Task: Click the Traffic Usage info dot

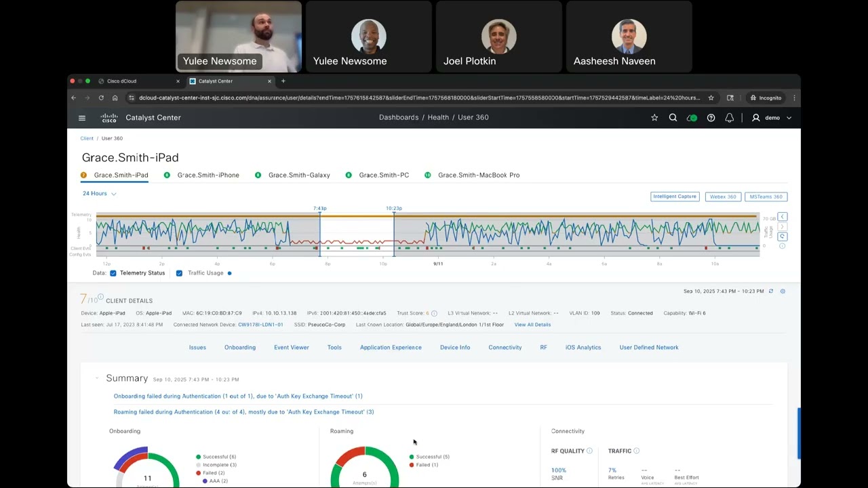Action: tap(230, 273)
